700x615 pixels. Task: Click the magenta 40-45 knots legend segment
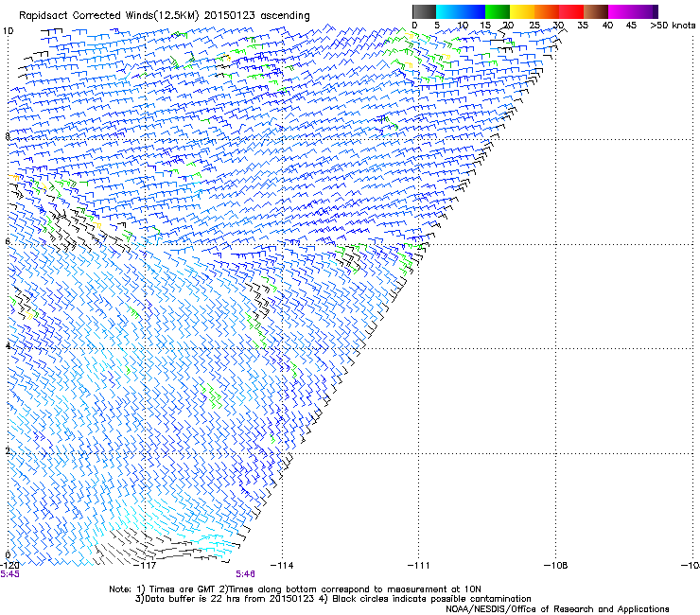(621, 11)
